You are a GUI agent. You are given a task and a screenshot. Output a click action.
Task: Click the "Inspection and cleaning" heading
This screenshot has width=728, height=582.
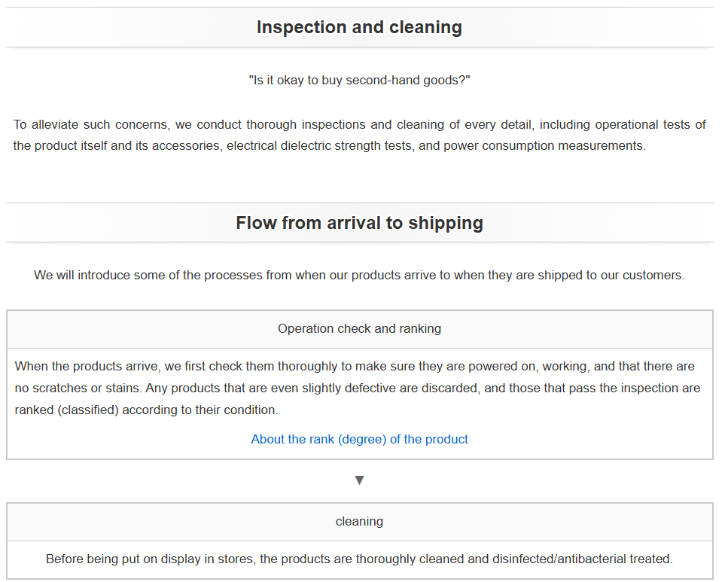pos(359,27)
